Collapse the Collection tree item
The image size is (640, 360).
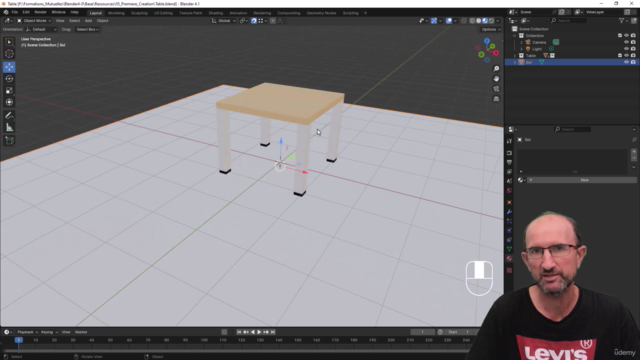[x=515, y=36]
